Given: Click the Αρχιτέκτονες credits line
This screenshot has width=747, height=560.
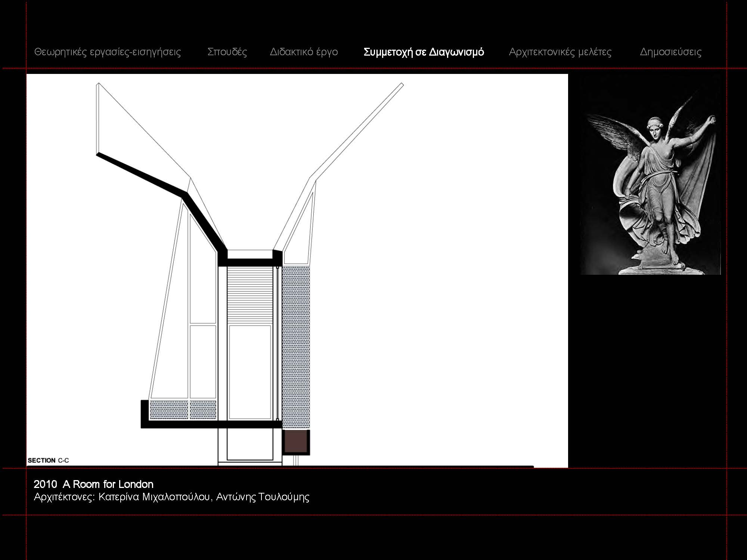Looking at the screenshot, I should click(171, 497).
